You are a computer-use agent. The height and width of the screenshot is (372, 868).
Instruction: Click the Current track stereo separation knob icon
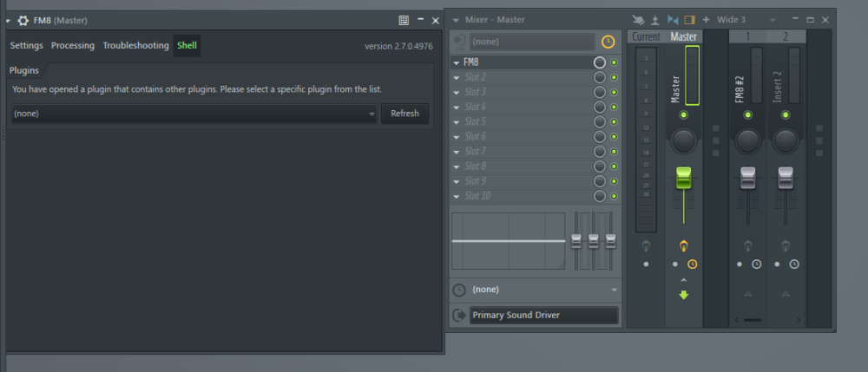point(646,245)
